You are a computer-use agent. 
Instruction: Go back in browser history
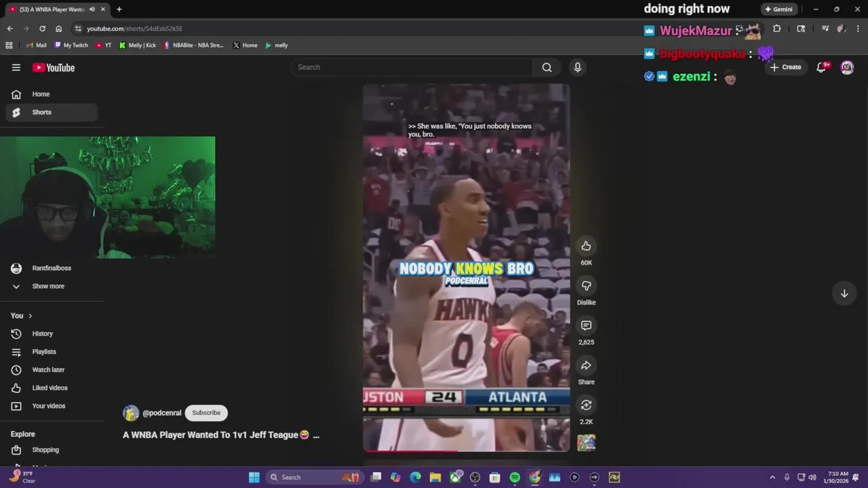[x=9, y=28]
